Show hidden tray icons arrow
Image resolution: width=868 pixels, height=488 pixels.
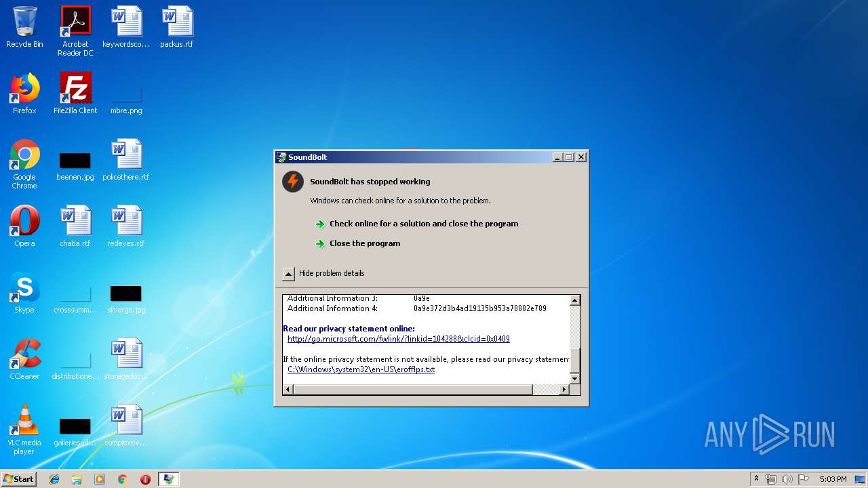coord(757,479)
